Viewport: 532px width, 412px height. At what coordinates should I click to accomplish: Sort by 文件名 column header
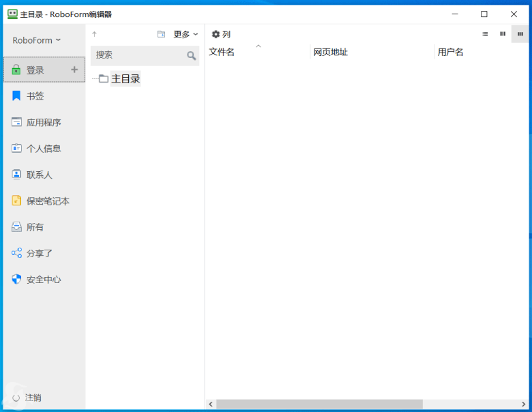click(x=221, y=52)
